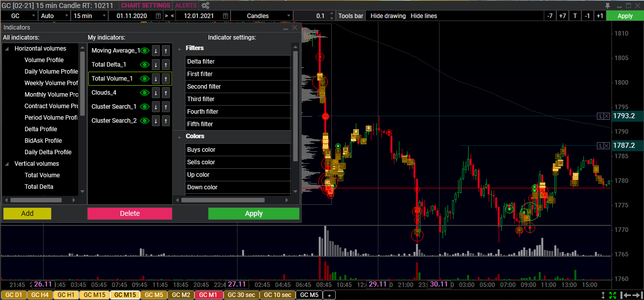Shift date range back with the < arrow

(x=172, y=16)
